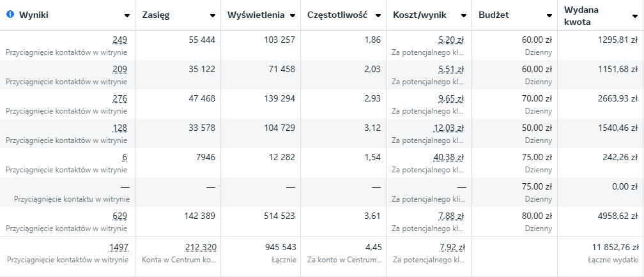The width and height of the screenshot is (644, 277).
Task: Click the Budżet column dropdown arrow
Action: click(x=549, y=15)
